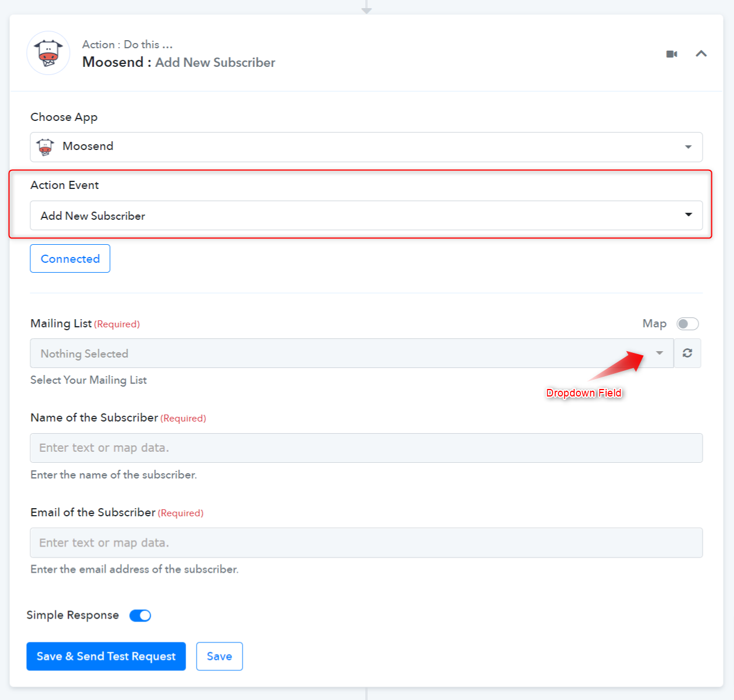Refresh the mailing list options
This screenshot has width=734, height=700.
tap(687, 353)
